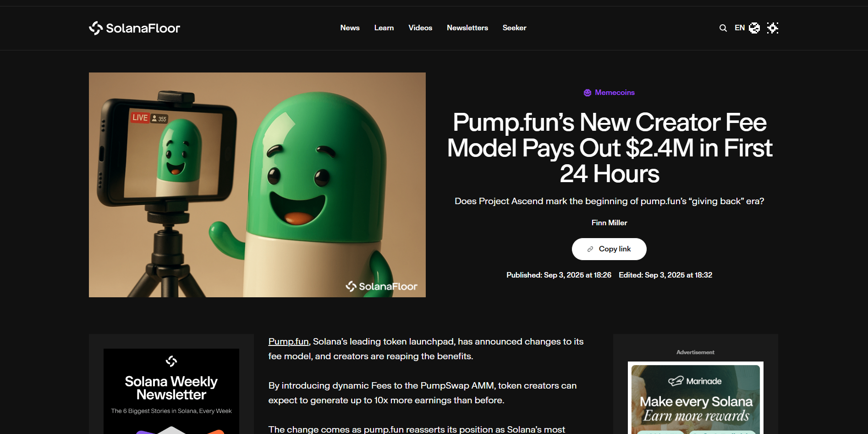Click the Solana logo on newsletter card
This screenshot has width=868, height=434.
click(171, 362)
